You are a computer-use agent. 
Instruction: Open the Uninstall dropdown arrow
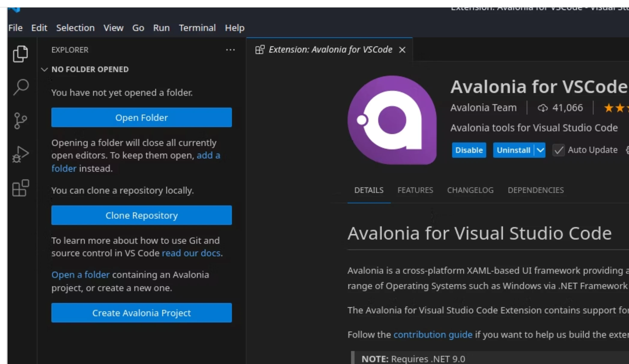540,150
